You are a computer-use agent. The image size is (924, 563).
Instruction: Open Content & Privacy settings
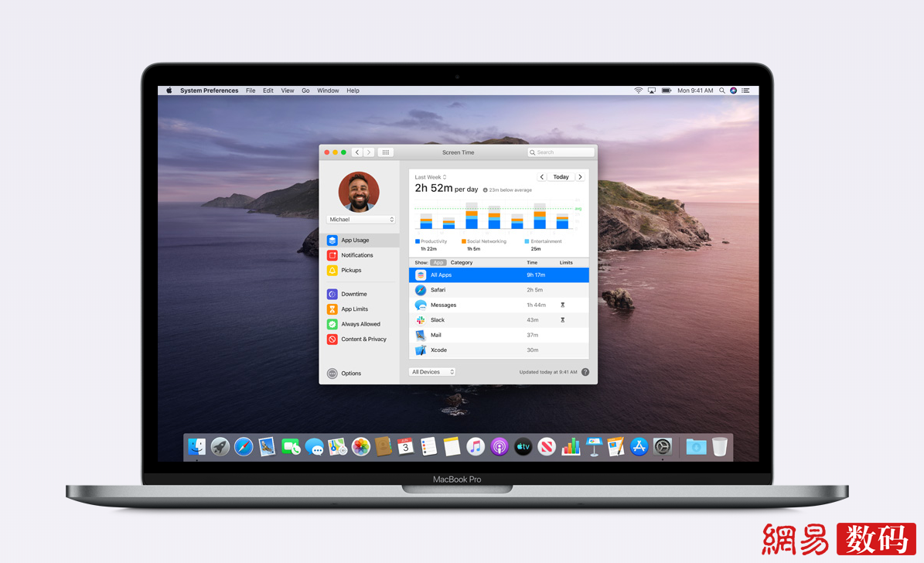pos(363,340)
